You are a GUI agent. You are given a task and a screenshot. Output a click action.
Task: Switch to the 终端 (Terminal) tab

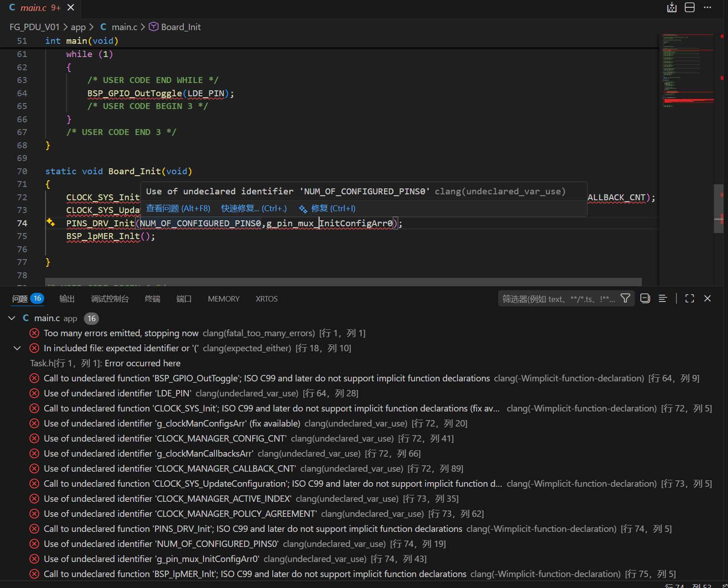(152, 299)
